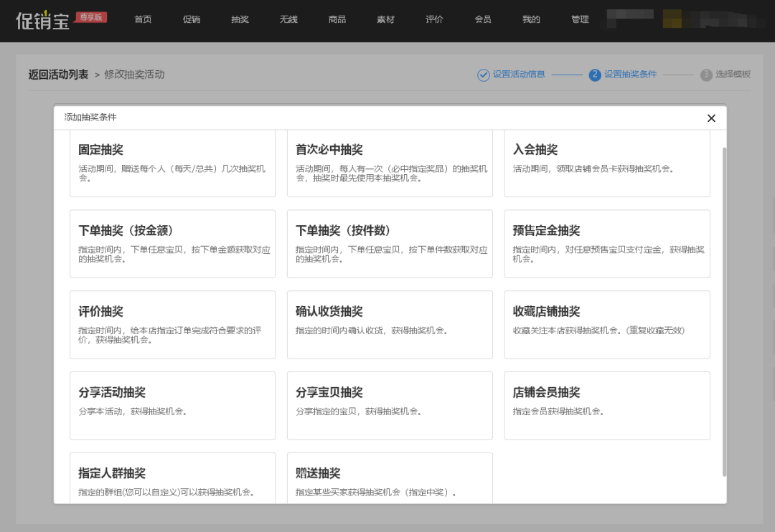Open the 促销 menu
The width and height of the screenshot is (775, 532).
tap(192, 19)
